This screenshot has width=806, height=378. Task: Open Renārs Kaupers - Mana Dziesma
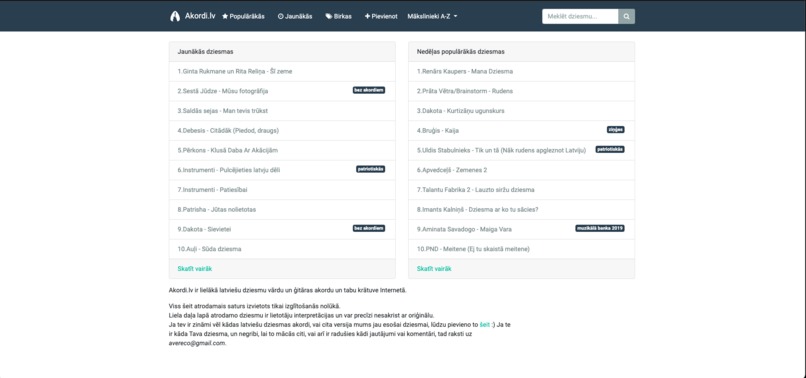[465, 71]
